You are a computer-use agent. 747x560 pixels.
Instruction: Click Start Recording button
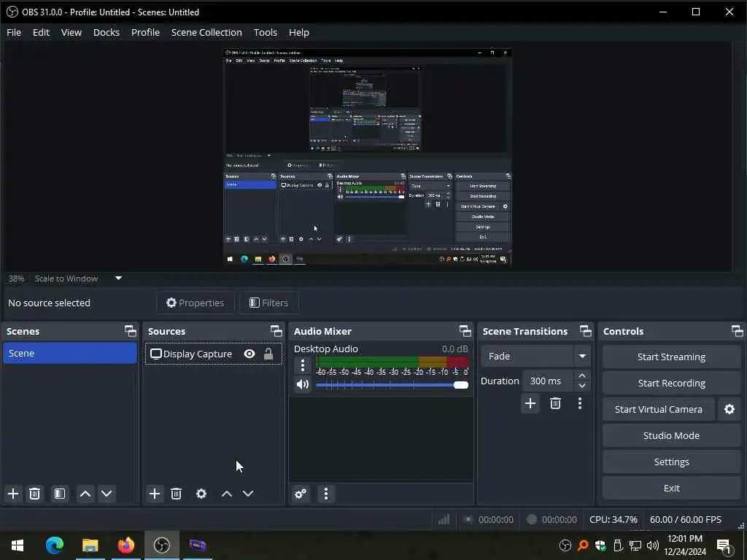[x=671, y=384]
